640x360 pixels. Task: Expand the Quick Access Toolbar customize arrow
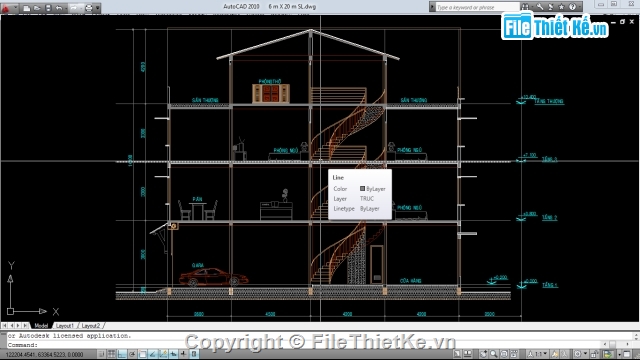(98, 8)
